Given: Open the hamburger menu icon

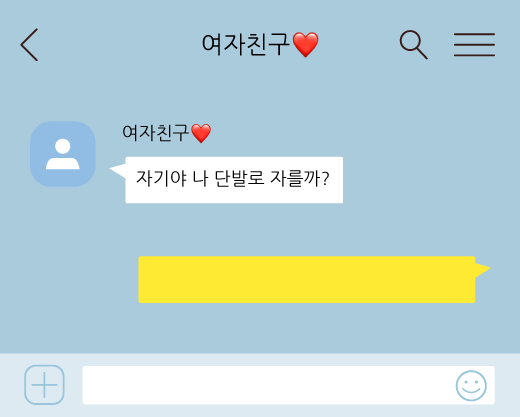Looking at the screenshot, I should click(474, 45).
